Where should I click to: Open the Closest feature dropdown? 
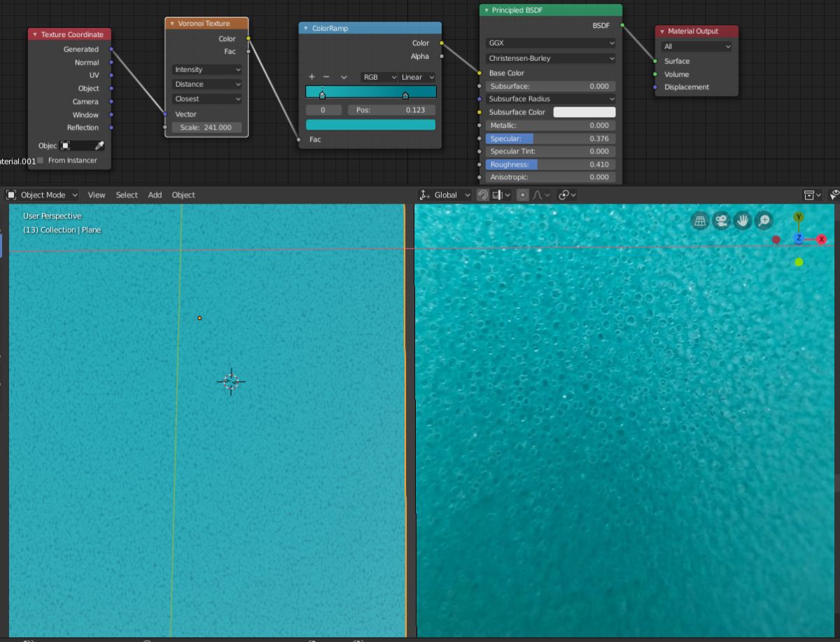[206, 99]
